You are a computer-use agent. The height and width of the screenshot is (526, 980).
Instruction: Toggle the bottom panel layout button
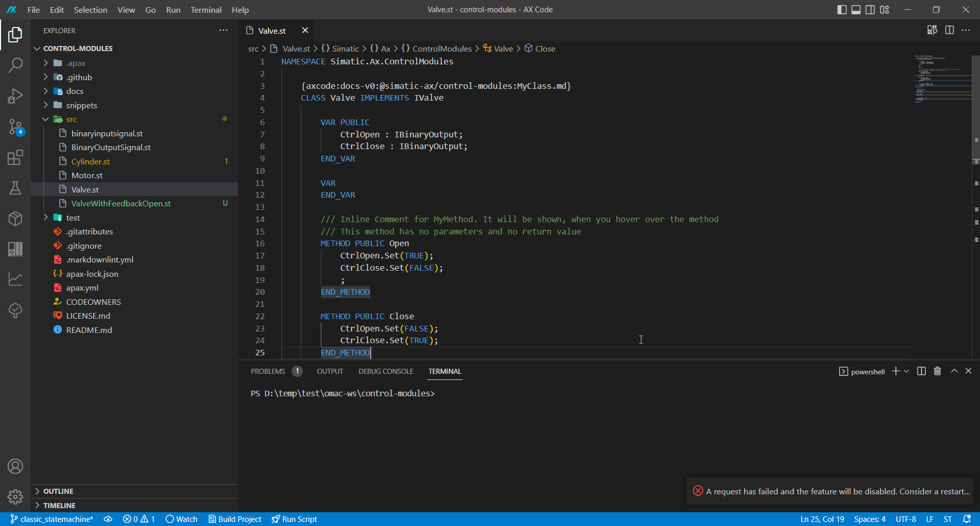[856, 10]
